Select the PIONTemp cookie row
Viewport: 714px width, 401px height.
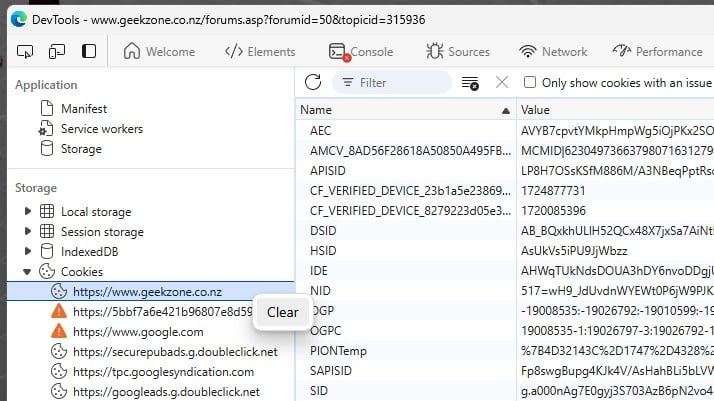(x=505, y=351)
